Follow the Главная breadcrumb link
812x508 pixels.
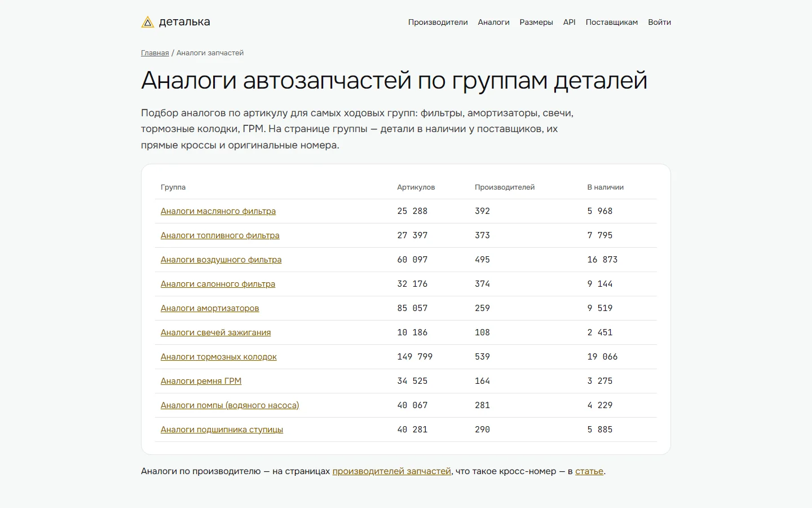(x=155, y=53)
